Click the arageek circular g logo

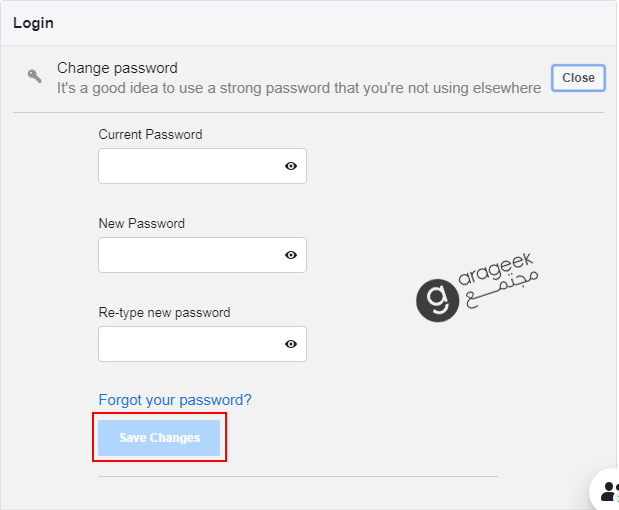tap(437, 300)
